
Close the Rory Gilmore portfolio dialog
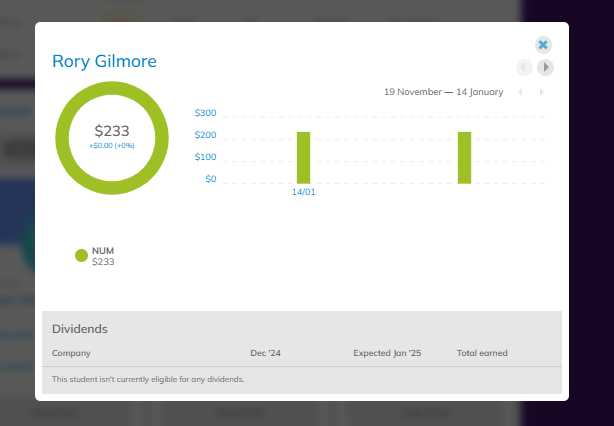[x=543, y=45]
